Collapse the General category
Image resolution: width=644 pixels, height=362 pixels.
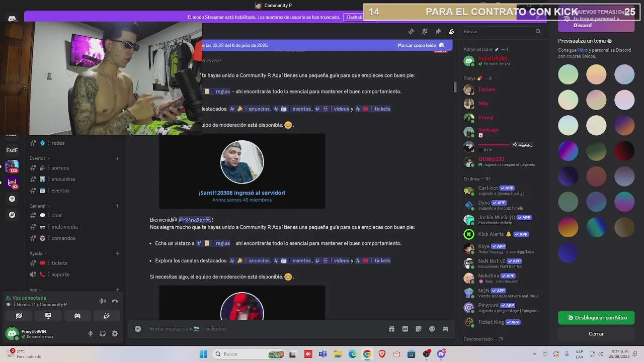click(40, 206)
